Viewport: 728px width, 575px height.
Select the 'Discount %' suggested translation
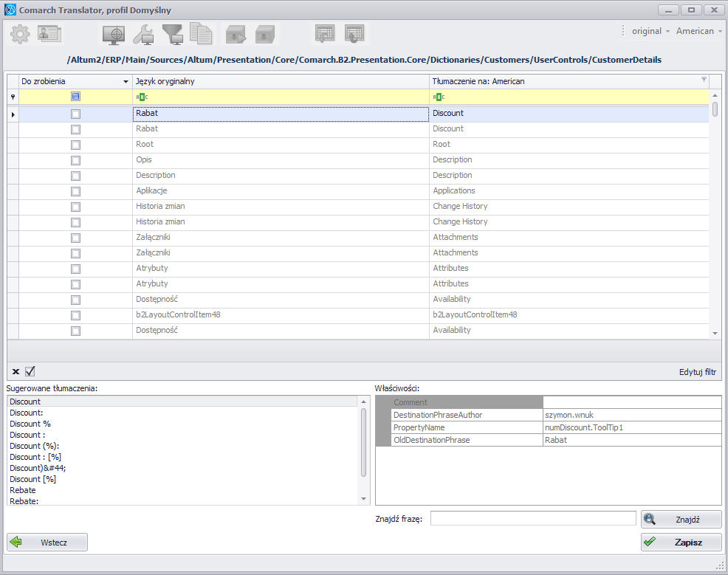(30, 424)
